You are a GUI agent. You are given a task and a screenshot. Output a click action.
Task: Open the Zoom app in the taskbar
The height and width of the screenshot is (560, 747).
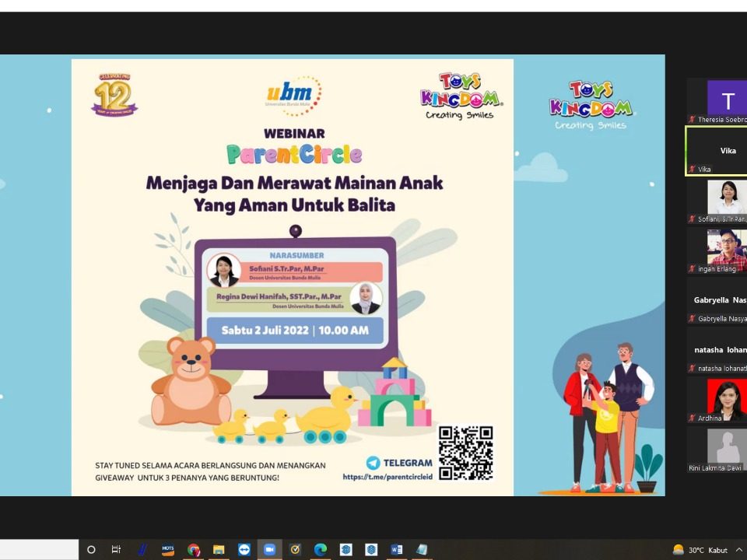(x=270, y=550)
